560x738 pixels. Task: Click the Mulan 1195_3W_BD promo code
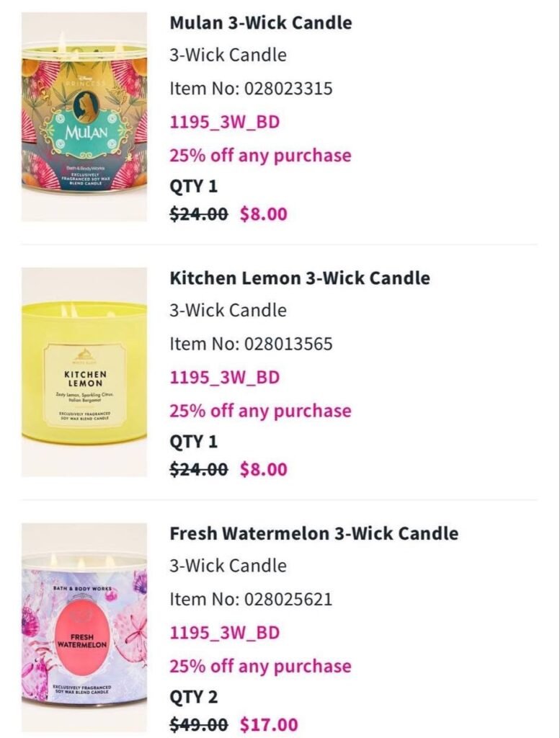[x=225, y=123]
